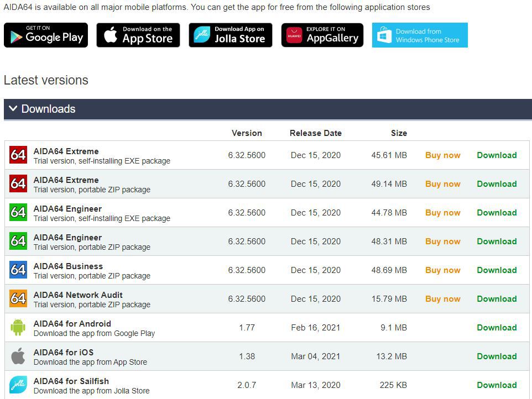Download AIDA64 Engineer self-installing EXE package
The height and width of the screenshot is (399, 532).
[x=497, y=213]
